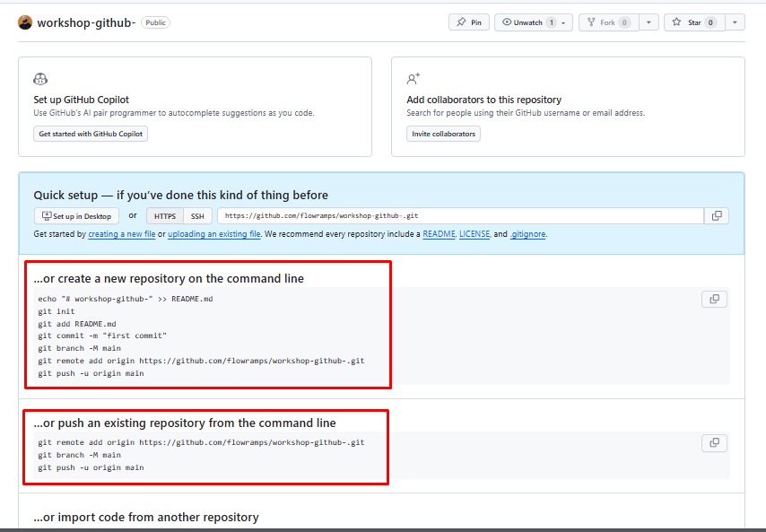The height and width of the screenshot is (532, 766).
Task: Click the workshop-github- repository name
Action: (86, 23)
